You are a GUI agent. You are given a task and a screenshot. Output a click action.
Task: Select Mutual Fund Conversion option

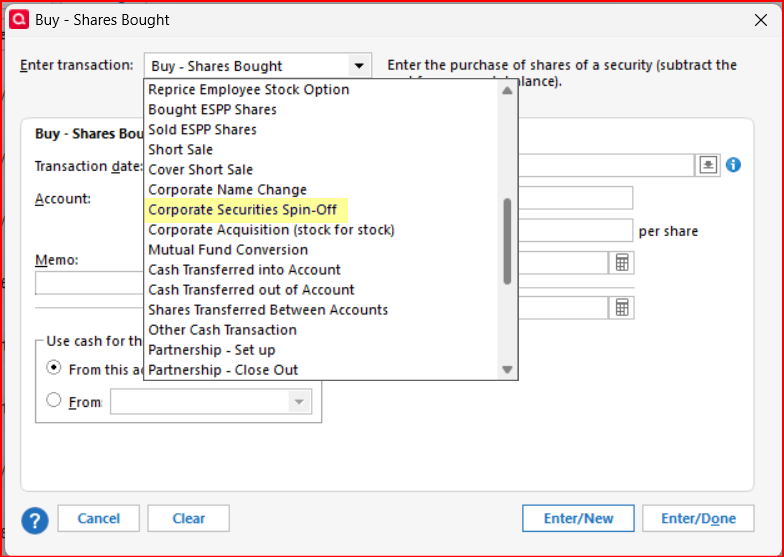228,250
